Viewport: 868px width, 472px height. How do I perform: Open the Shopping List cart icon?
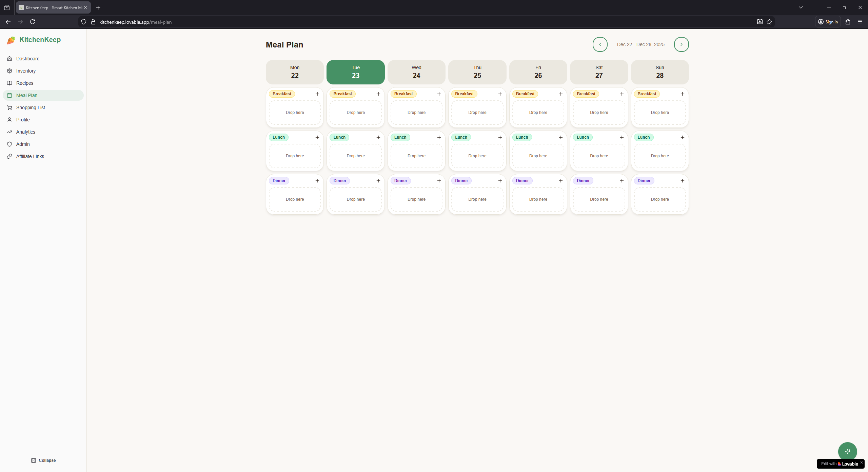(9, 107)
